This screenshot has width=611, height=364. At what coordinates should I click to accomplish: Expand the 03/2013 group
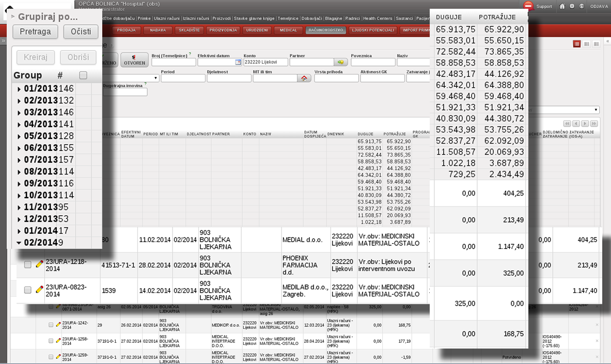pos(19,113)
